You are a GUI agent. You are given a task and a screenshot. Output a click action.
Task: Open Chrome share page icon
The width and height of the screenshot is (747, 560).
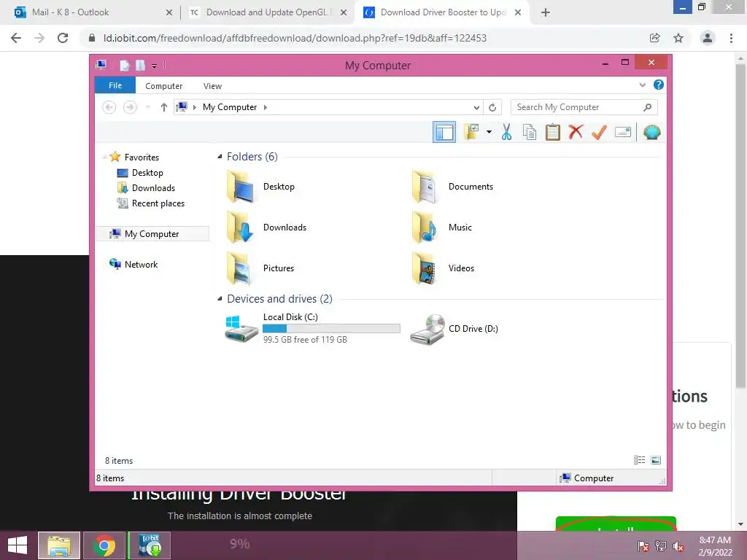click(654, 38)
